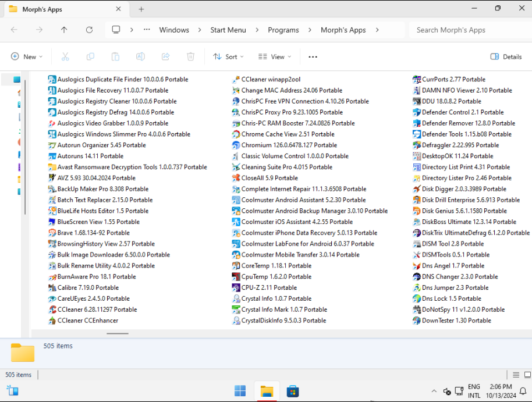
Task: Click the Back navigation arrow
Action: [14, 30]
